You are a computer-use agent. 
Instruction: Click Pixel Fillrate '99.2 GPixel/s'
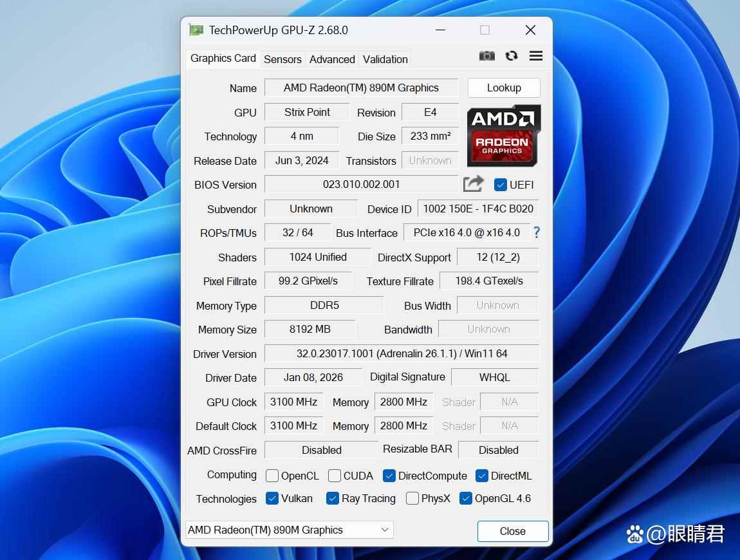tap(308, 281)
